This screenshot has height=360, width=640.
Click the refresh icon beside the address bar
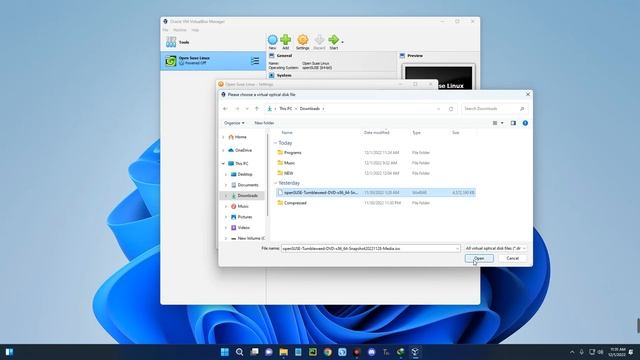[x=451, y=109]
